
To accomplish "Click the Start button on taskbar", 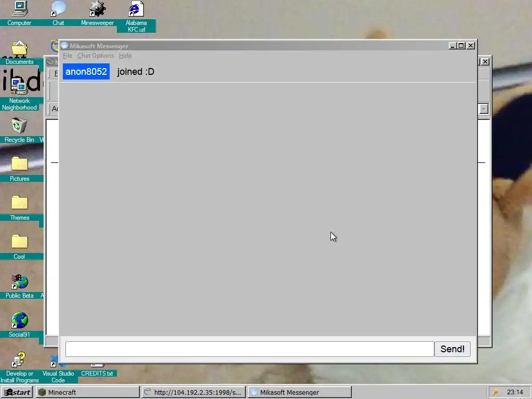I will pyautogui.click(x=17, y=393).
